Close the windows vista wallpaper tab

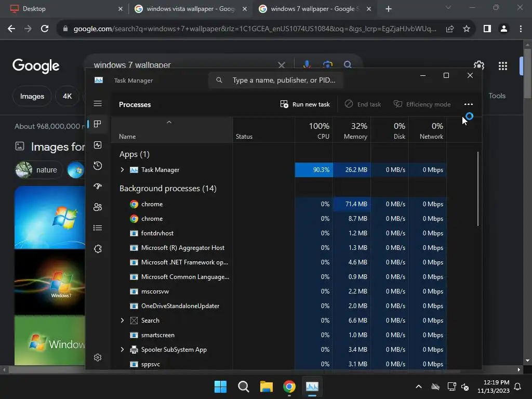pyautogui.click(x=245, y=9)
